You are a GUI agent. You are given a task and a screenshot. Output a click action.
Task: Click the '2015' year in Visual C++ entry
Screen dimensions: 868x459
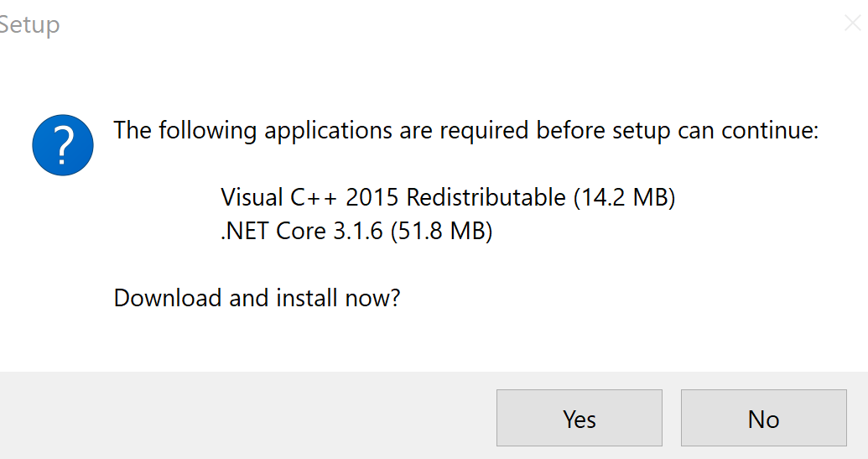372,197
